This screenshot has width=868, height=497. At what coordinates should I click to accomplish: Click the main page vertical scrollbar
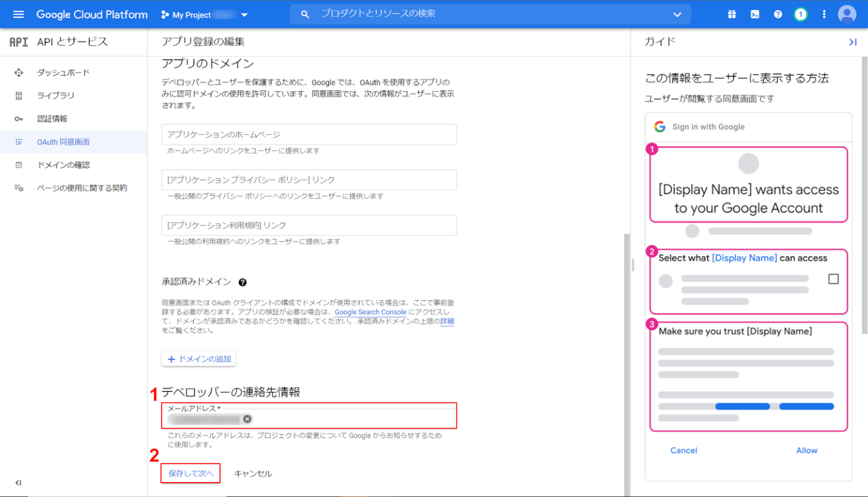click(x=626, y=363)
